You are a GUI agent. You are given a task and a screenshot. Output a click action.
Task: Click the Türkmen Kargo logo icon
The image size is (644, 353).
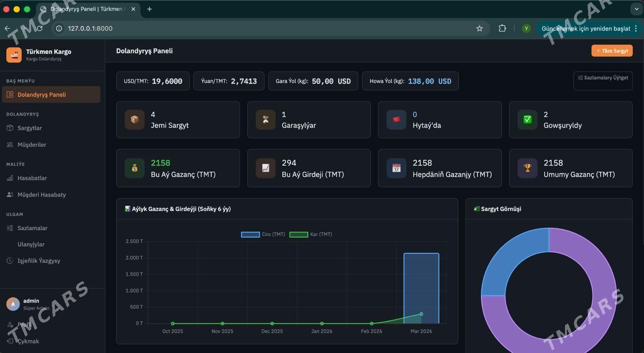point(14,55)
